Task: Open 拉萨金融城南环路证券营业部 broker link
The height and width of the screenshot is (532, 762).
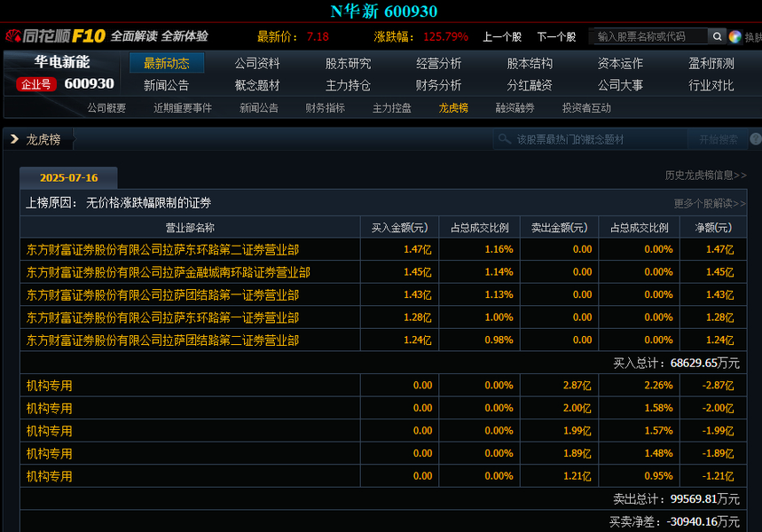Action: click(169, 272)
